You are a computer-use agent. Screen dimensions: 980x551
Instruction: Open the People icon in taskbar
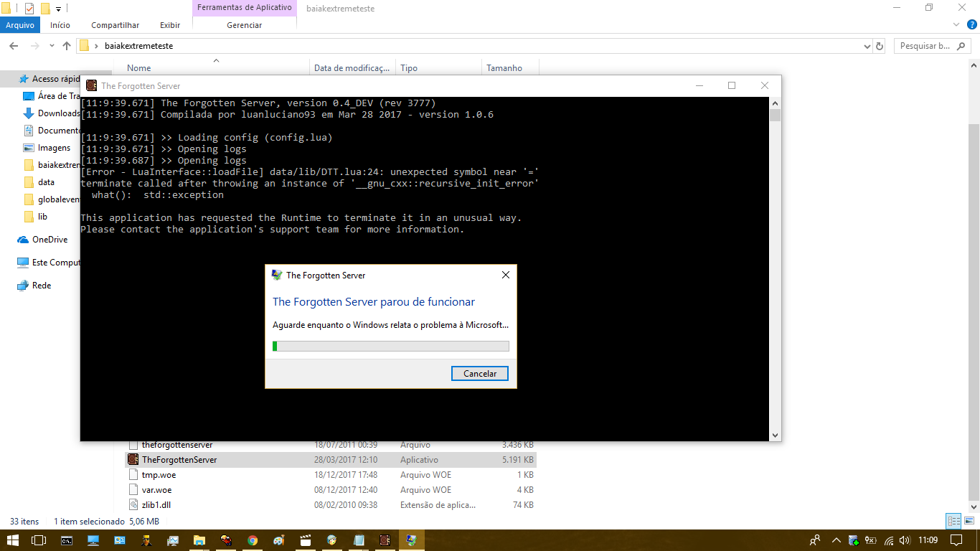815,540
